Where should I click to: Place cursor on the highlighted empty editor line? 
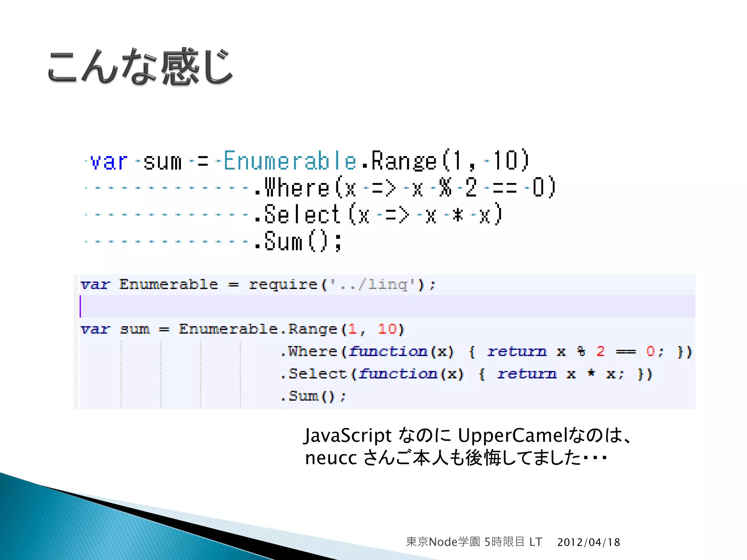click(x=387, y=306)
